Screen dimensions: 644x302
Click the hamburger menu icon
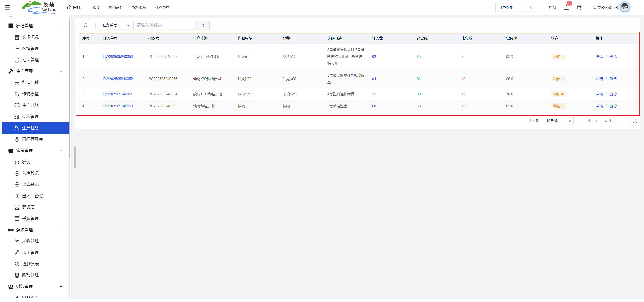click(x=8, y=7)
